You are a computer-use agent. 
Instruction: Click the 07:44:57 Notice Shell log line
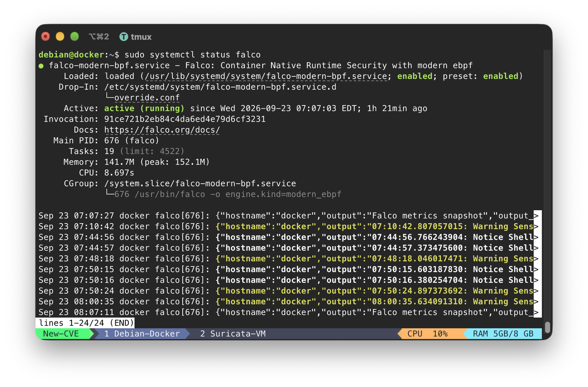click(x=288, y=248)
